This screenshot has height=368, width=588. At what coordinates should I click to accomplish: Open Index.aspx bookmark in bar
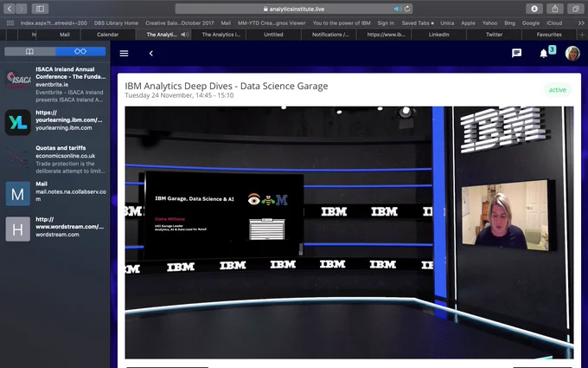[x=54, y=23]
